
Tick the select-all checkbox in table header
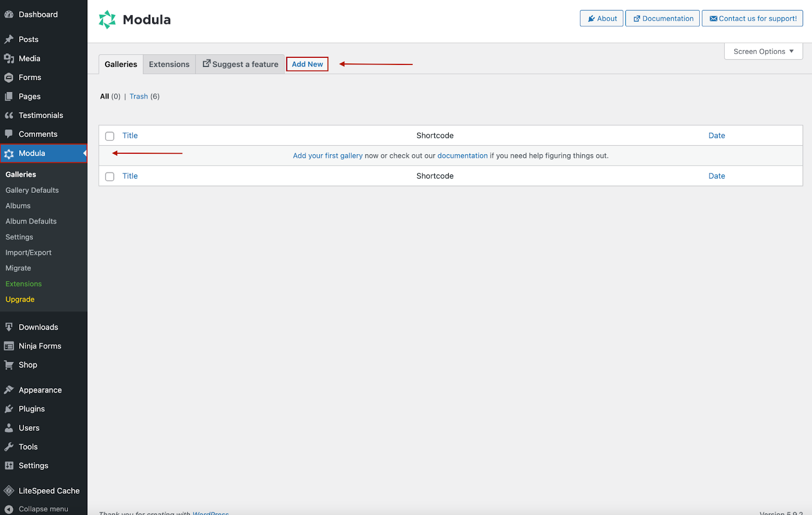tap(110, 136)
